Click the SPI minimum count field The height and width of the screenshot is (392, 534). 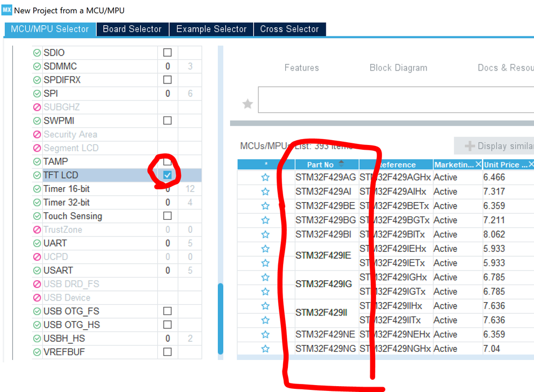tap(167, 94)
